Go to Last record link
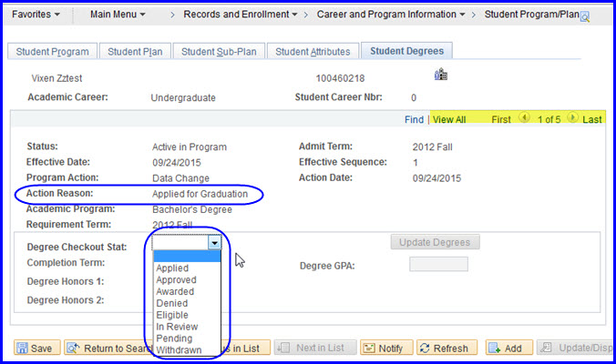 pos(592,119)
